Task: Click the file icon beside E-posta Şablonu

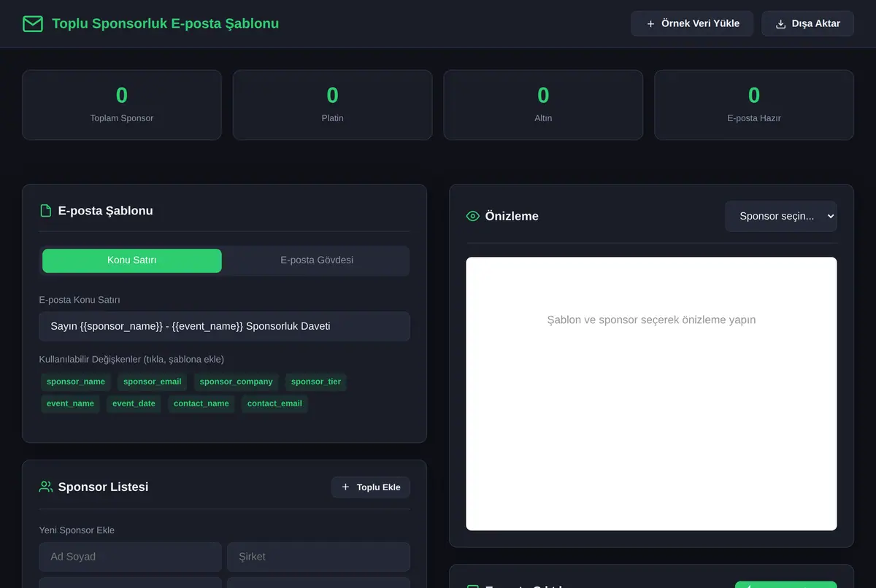Action: 46,211
